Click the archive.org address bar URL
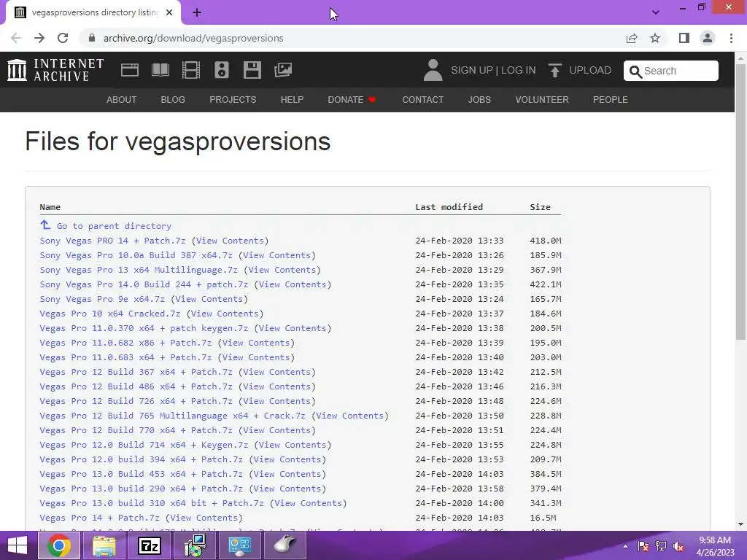The width and height of the screenshot is (747, 560). pyautogui.click(x=193, y=38)
